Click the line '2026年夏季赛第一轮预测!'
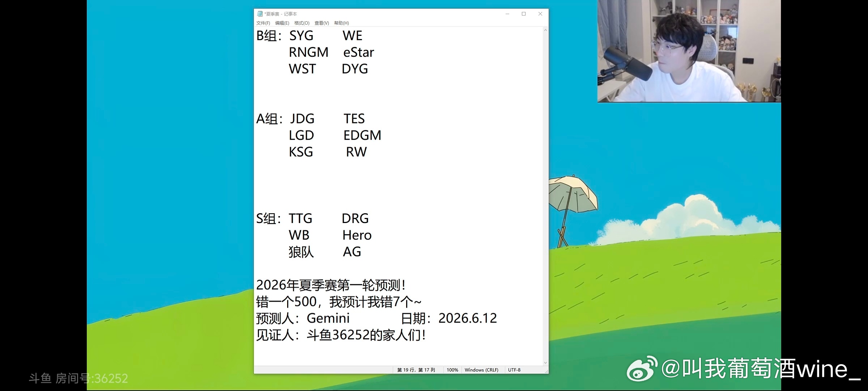868x391 pixels. click(331, 285)
